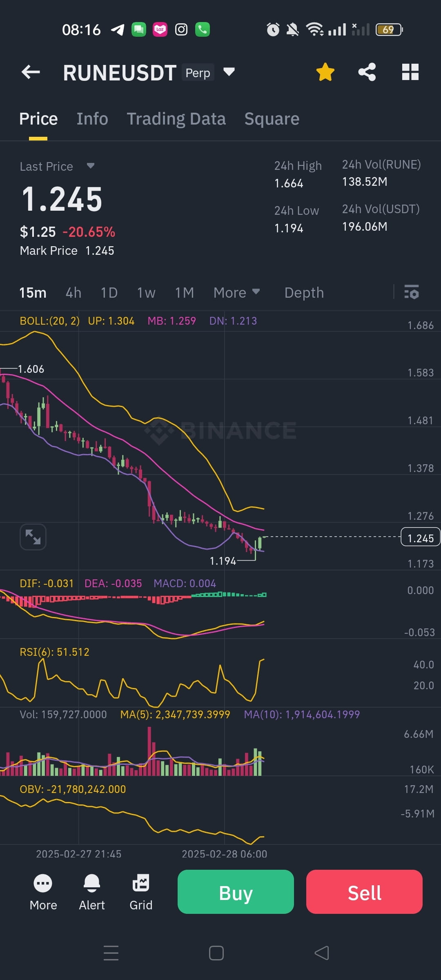This screenshot has height=980, width=441.
Task: Tap the DN: 1.213 Bollinger value
Action: click(233, 321)
